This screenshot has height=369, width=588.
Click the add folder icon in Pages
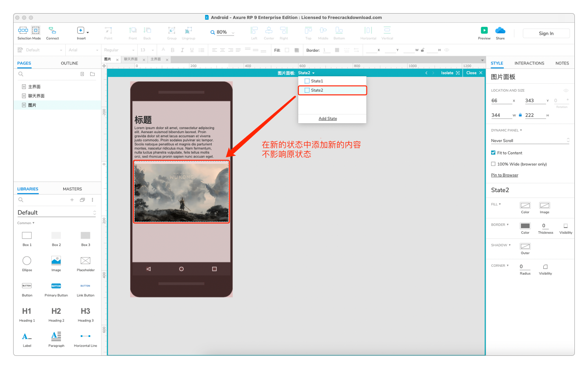tap(93, 74)
